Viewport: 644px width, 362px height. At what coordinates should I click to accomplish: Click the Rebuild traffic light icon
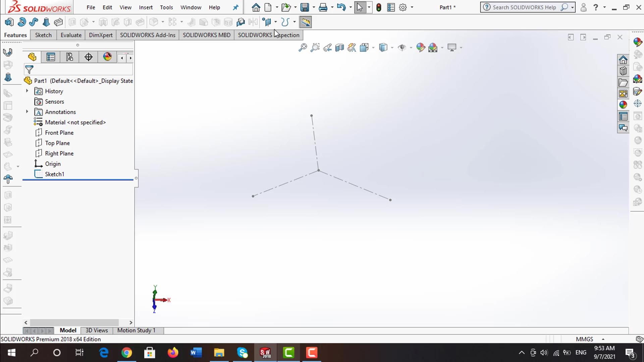[379, 7]
